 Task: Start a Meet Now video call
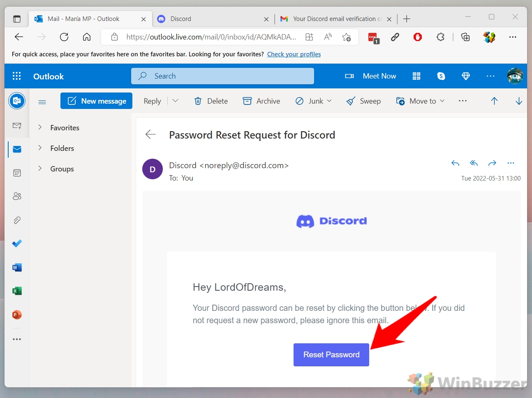click(x=370, y=76)
